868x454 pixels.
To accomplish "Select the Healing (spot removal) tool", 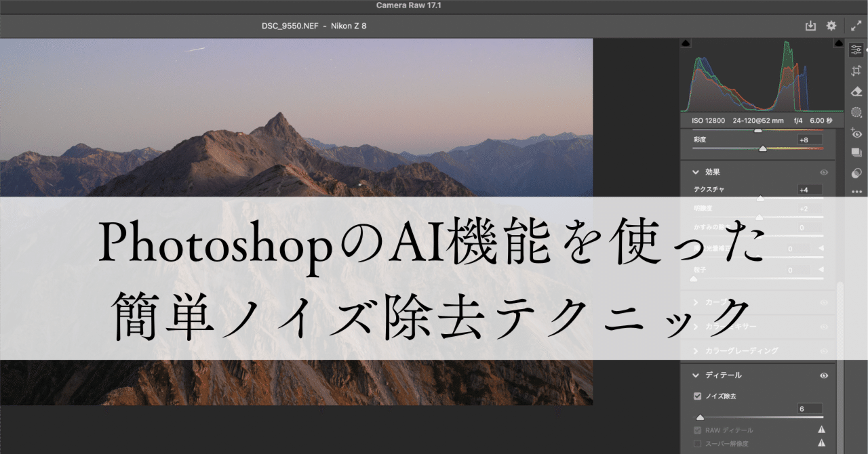I will 856,91.
